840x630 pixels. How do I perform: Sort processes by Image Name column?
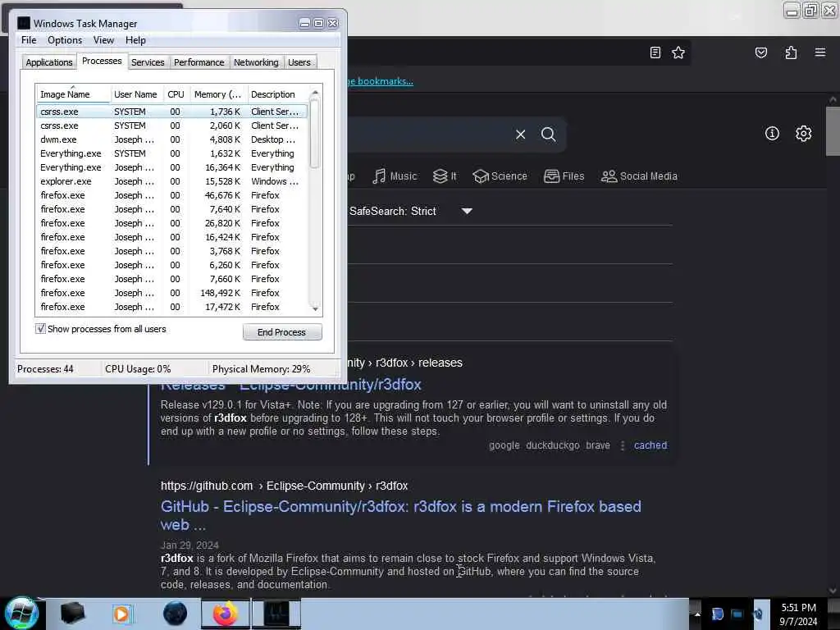tap(73, 94)
